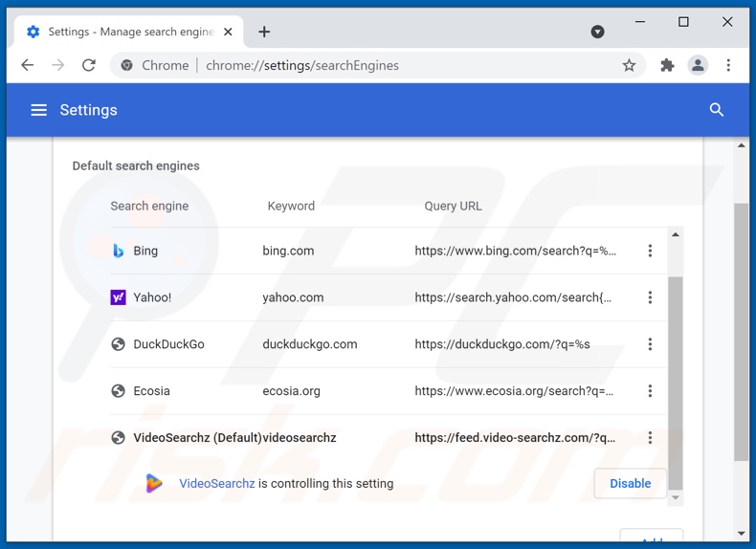Click the search settings magnifier icon
This screenshot has width=756, height=549.
716,110
